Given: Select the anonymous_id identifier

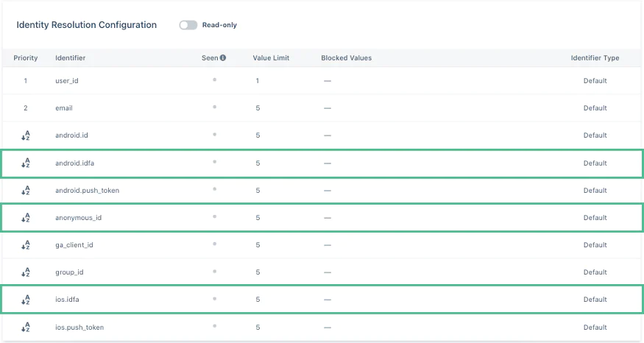Looking at the screenshot, I should coord(78,218).
